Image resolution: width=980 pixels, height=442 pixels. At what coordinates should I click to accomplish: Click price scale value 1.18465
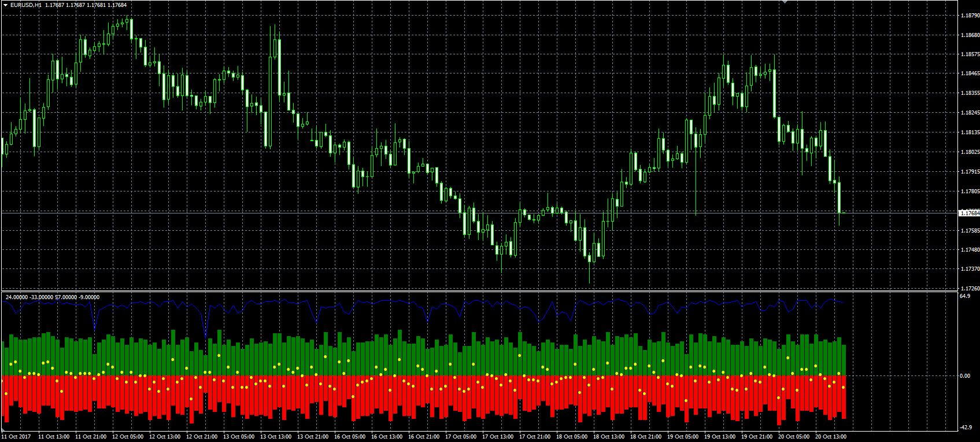point(970,73)
